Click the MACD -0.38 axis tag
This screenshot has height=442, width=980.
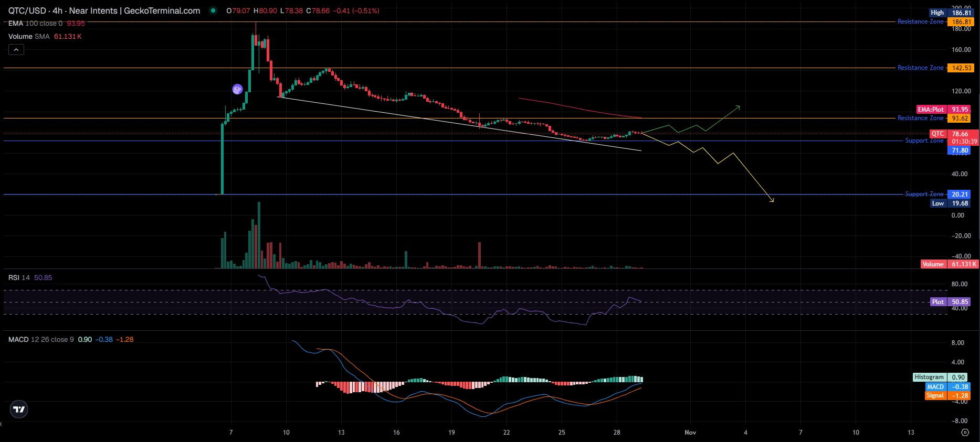coord(948,387)
